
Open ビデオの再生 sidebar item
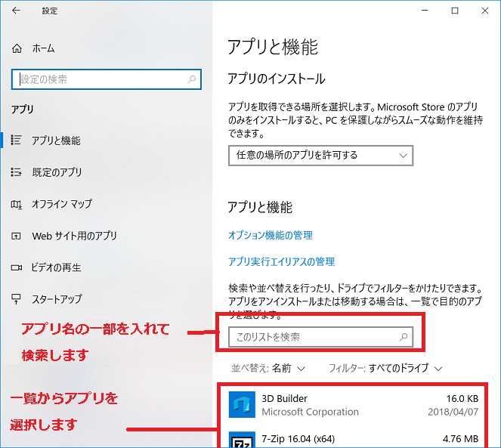click(x=106, y=267)
